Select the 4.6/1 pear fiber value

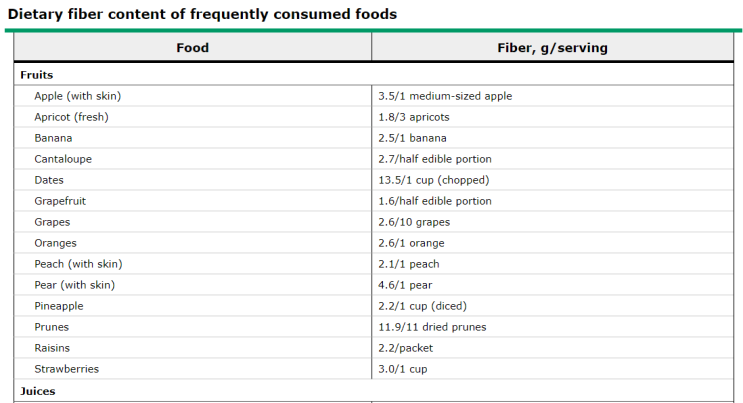point(405,285)
